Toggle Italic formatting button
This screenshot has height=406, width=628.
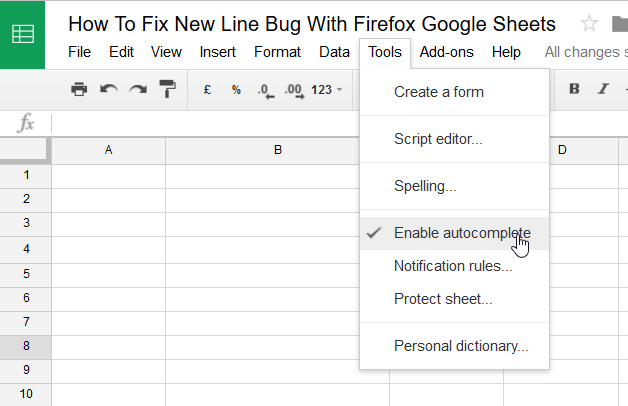click(x=603, y=88)
